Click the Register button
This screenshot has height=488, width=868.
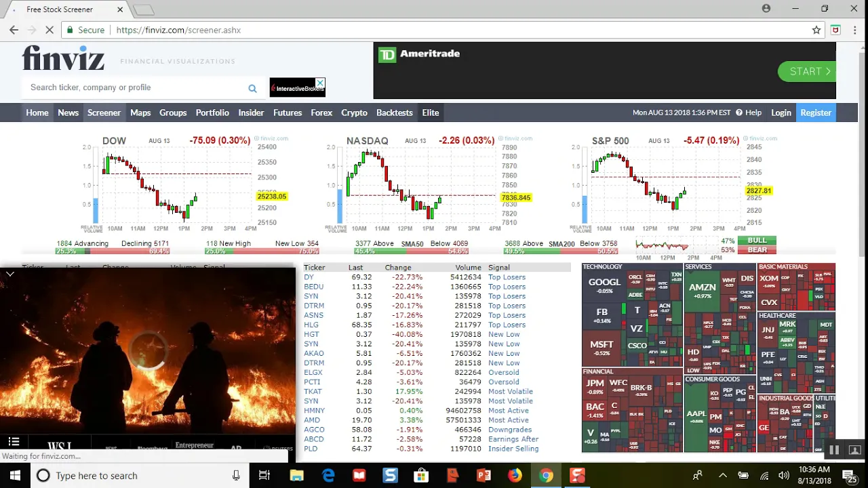coord(816,113)
